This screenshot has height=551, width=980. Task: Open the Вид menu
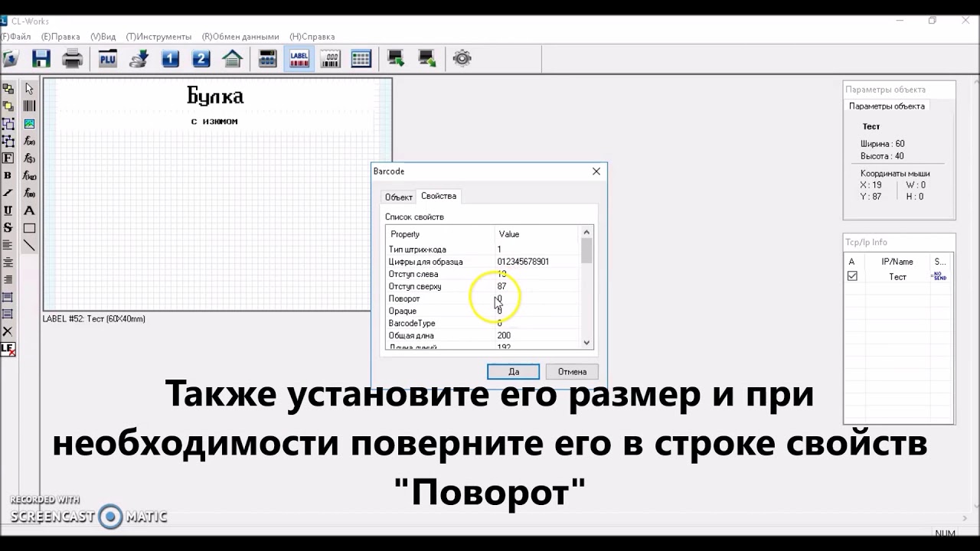(x=103, y=37)
